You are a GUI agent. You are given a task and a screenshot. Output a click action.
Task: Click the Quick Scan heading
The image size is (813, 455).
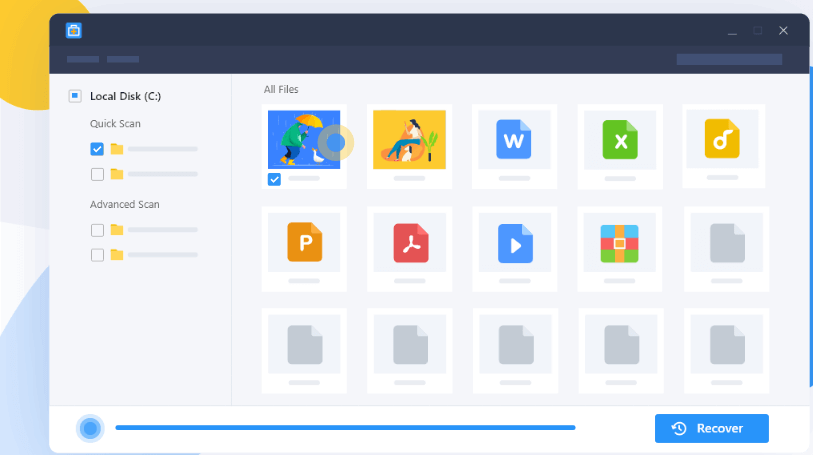point(115,123)
